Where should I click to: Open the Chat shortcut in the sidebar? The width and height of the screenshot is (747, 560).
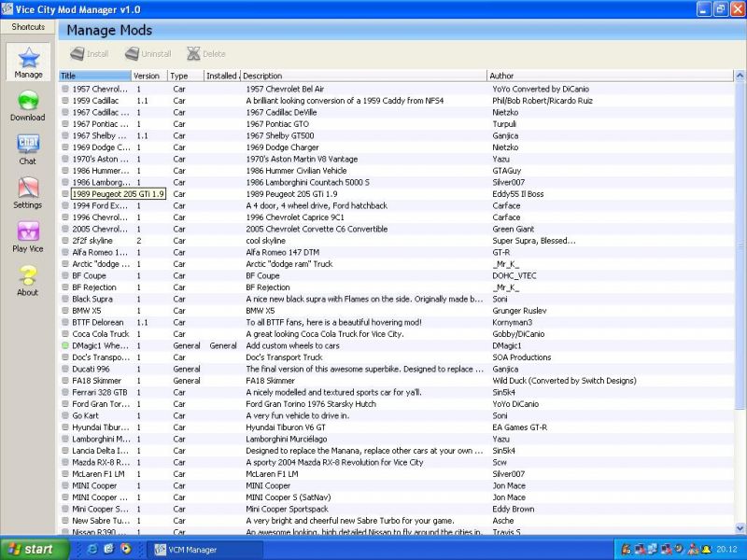pyautogui.click(x=28, y=149)
